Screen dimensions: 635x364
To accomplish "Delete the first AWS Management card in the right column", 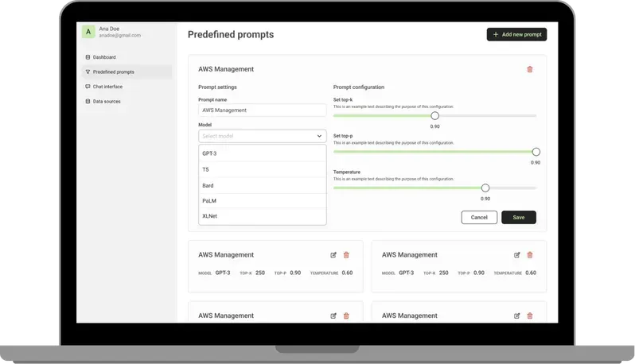I will [530, 255].
